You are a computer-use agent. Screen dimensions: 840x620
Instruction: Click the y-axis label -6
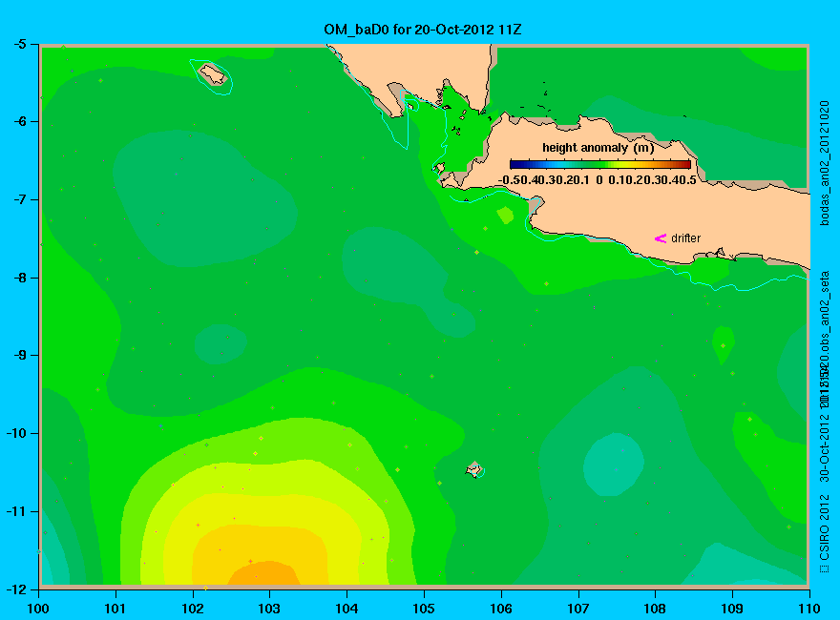point(20,121)
